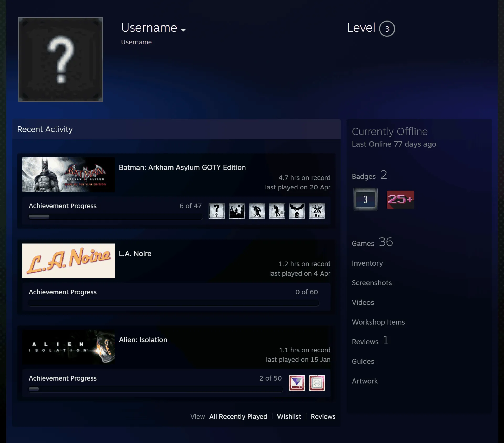
Task: Click the level 3 circle beside Level
Action: [387, 29]
